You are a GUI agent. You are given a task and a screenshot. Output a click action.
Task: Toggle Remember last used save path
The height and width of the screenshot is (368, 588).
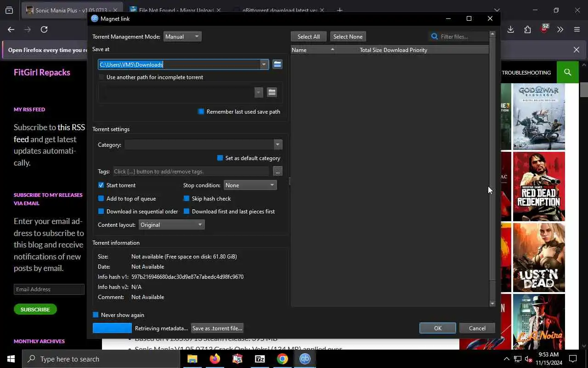201,112
